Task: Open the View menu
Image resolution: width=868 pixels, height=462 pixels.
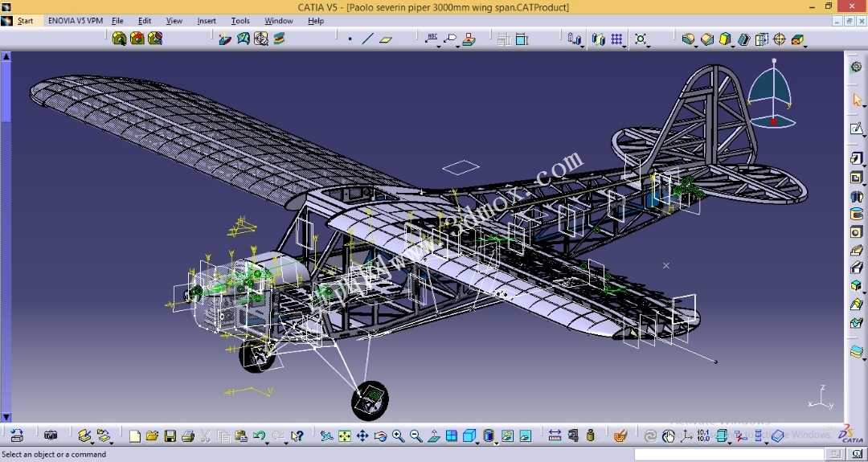Action: [174, 21]
